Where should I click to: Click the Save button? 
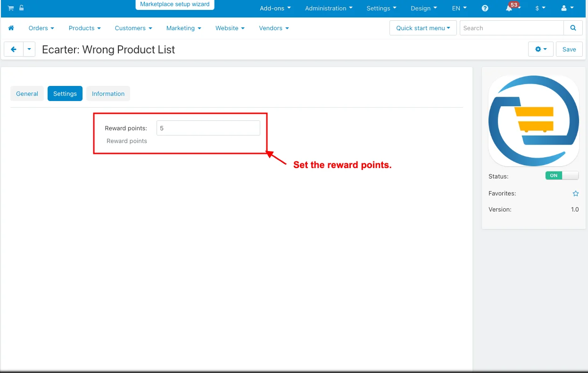pyautogui.click(x=569, y=50)
